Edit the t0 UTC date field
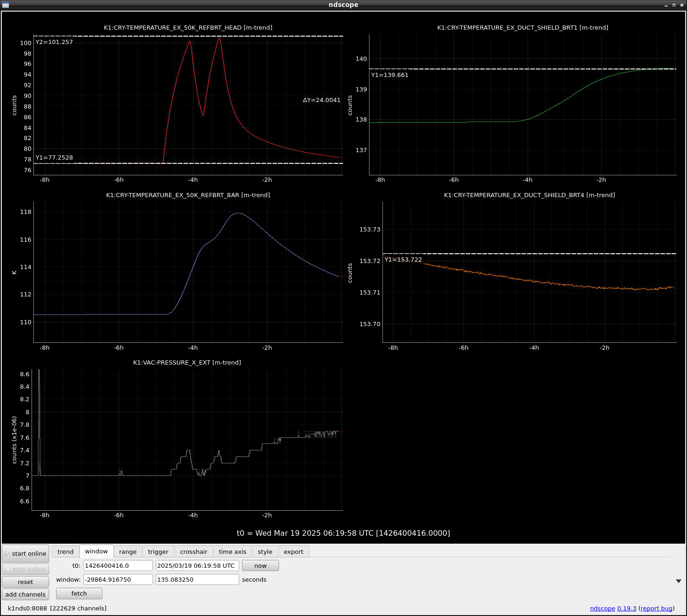The image size is (687, 616). pyautogui.click(x=197, y=565)
